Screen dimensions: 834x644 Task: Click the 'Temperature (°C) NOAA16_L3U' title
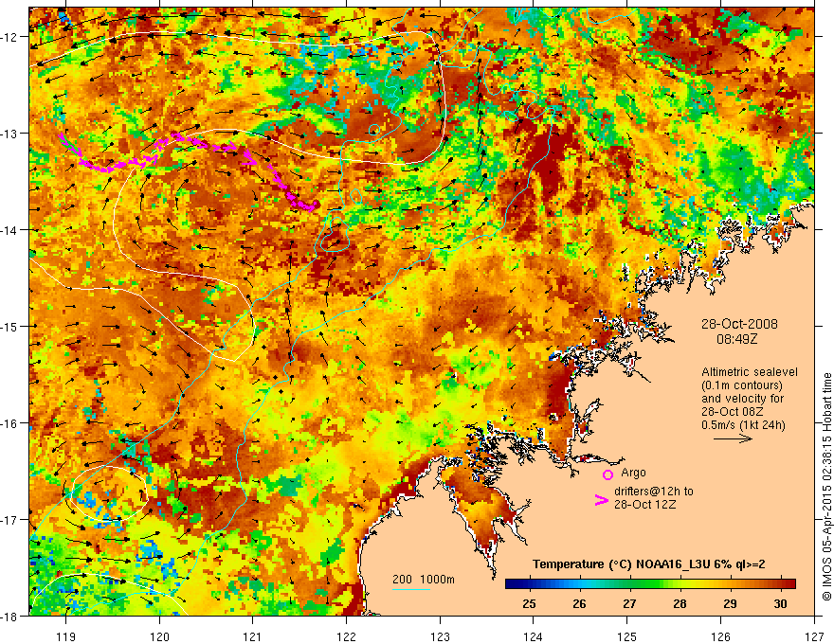[x=620, y=564]
